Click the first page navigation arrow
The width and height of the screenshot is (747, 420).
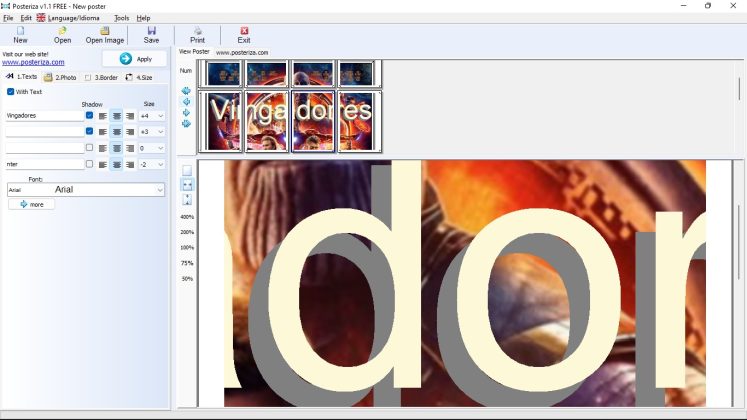(x=186, y=90)
